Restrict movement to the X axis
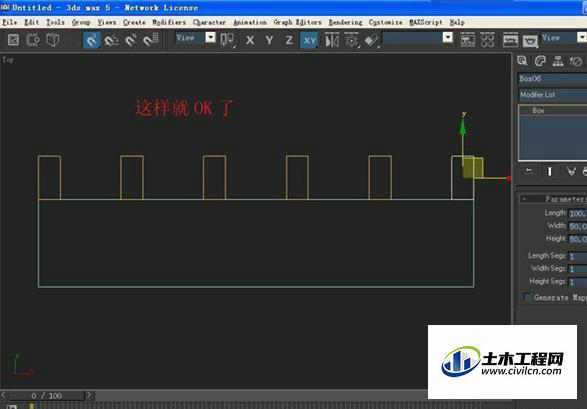 coord(250,40)
